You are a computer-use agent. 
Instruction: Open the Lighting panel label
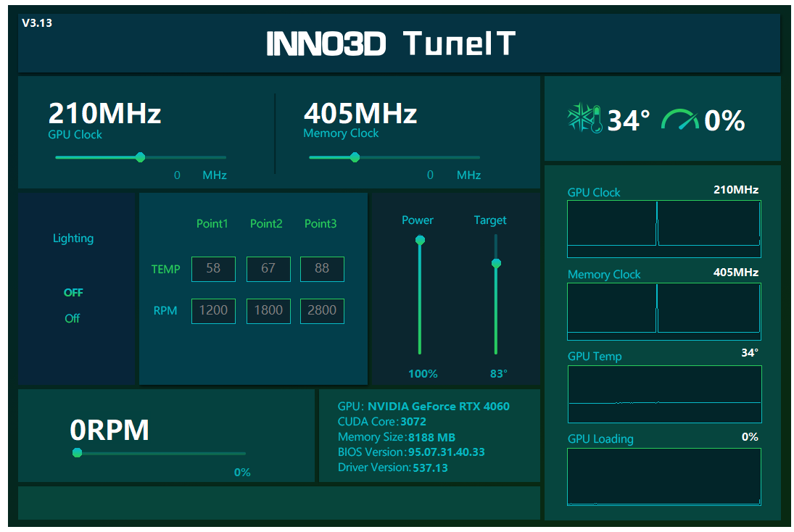[73, 238]
